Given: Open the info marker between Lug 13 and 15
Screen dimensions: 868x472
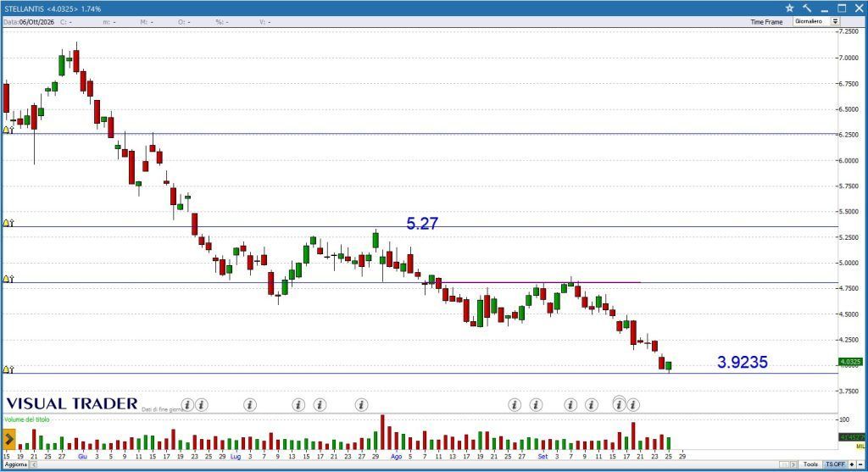Looking at the screenshot, I should click(x=298, y=405).
